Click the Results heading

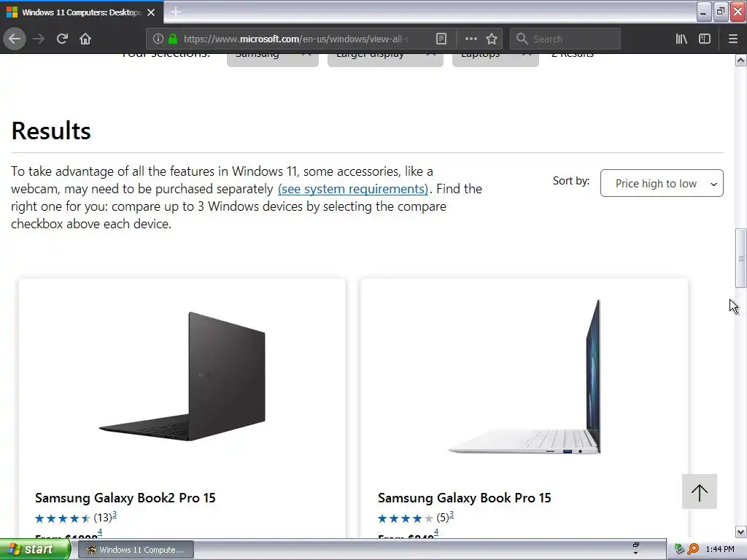pyautogui.click(x=51, y=131)
